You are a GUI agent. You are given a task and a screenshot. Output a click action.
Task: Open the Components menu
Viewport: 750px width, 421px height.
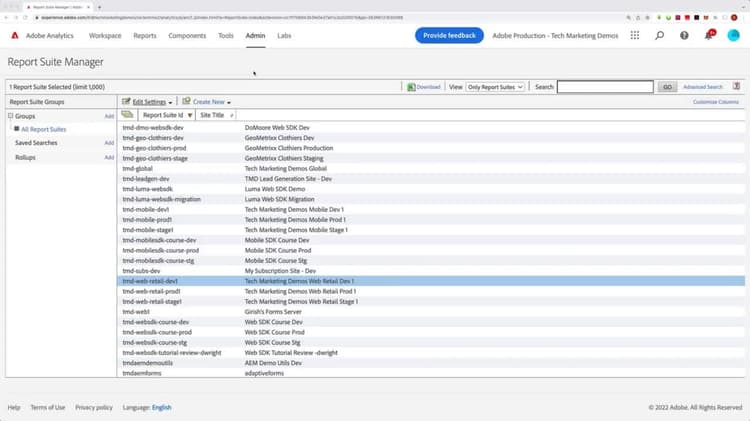point(187,35)
